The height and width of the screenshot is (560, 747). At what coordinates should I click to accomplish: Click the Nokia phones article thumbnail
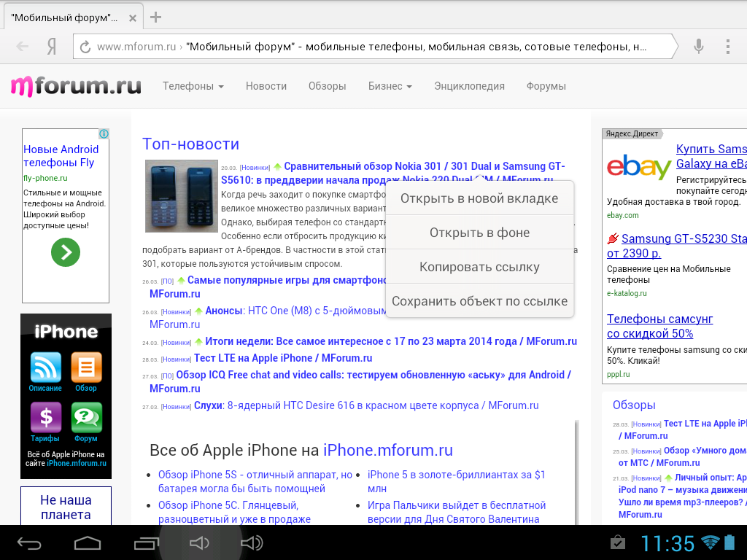tap(181, 196)
